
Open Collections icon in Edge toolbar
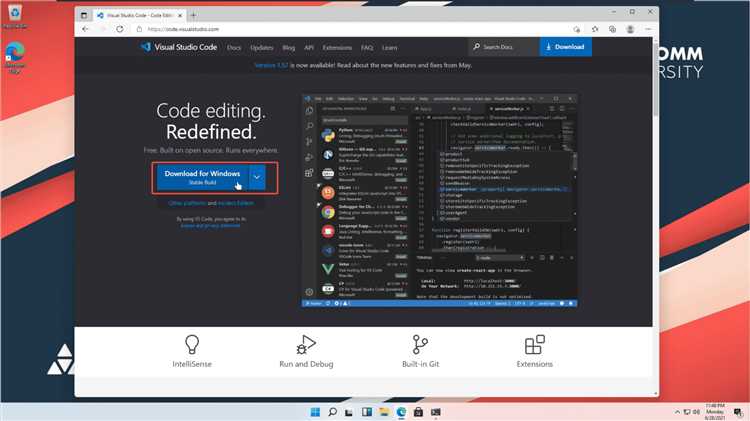612,29
